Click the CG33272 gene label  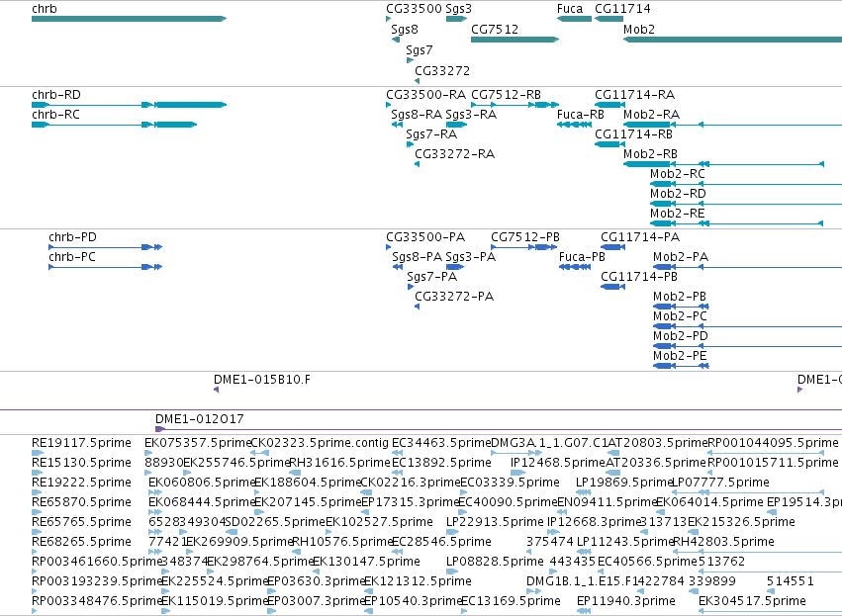pyautogui.click(x=442, y=71)
